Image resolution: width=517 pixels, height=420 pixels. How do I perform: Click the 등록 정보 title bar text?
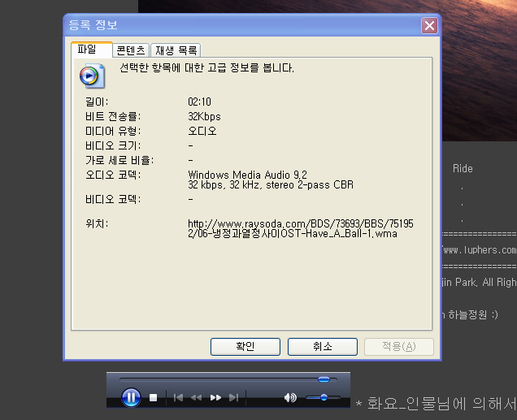click(93, 25)
